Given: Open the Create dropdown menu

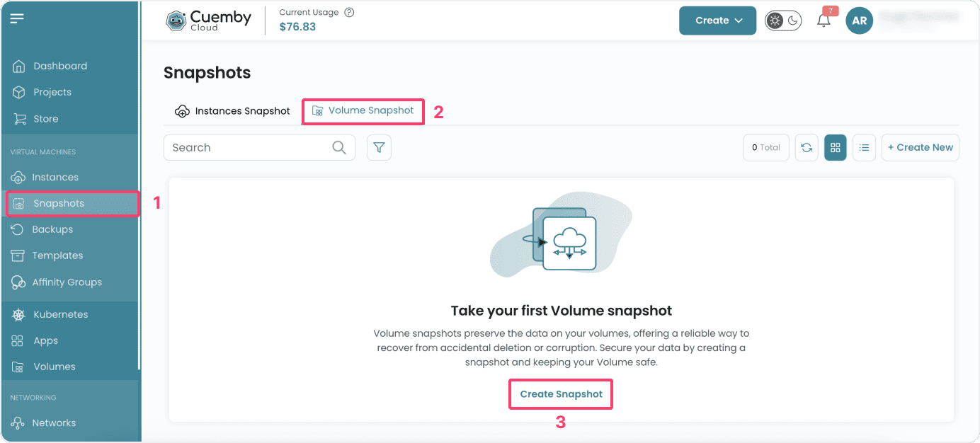Looking at the screenshot, I should 717,21.
